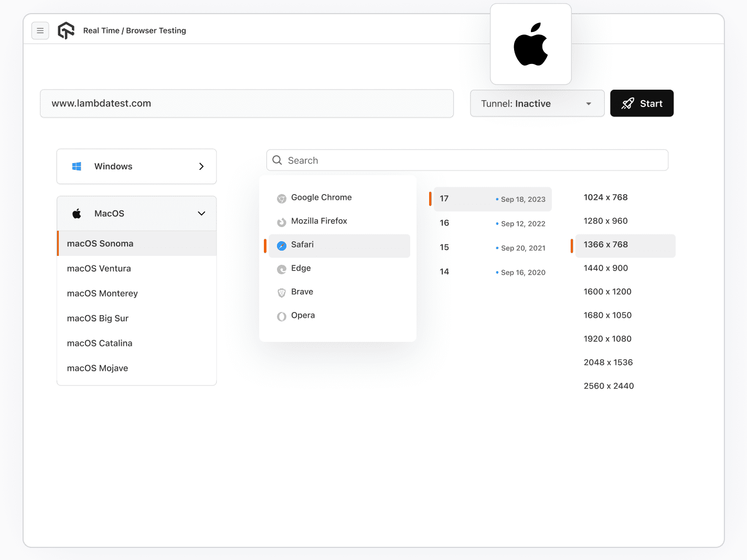Select the Safari browser icon

click(x=282, y=245)
